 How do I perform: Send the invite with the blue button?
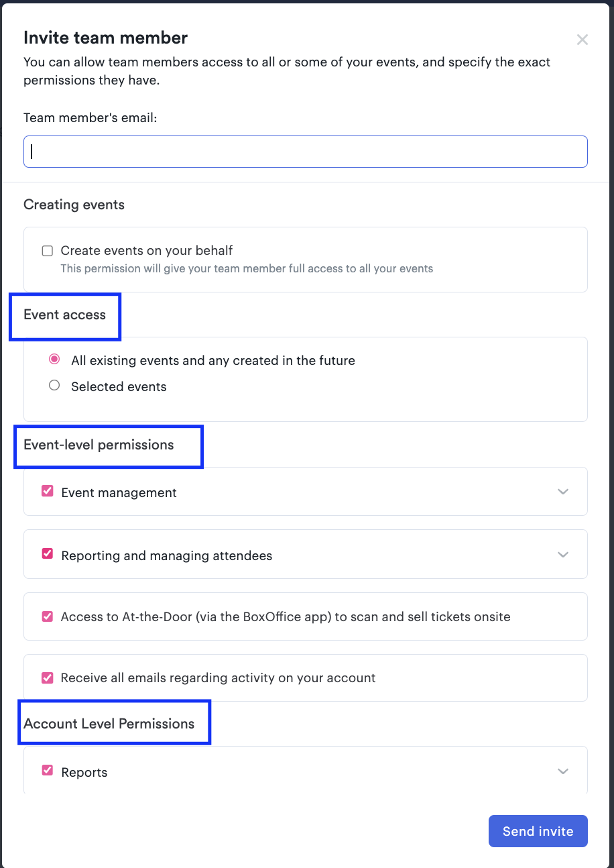pyautogui.click(x=538, y=831)
